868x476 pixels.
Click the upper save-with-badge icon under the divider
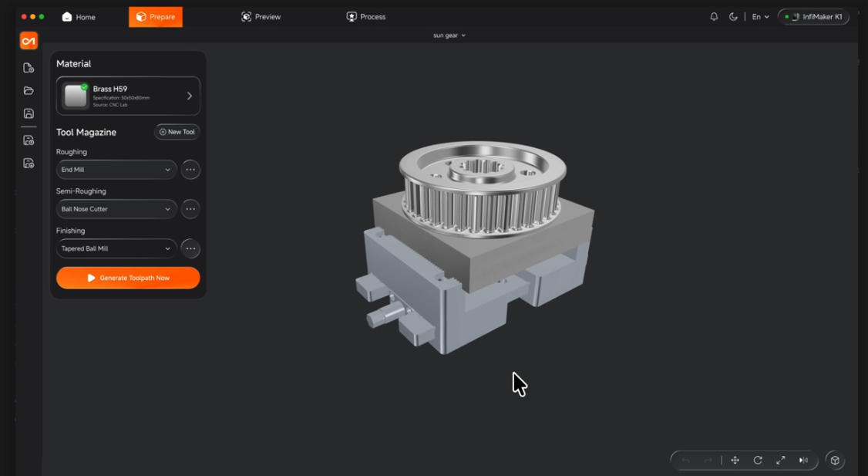[x=29, y=140]
